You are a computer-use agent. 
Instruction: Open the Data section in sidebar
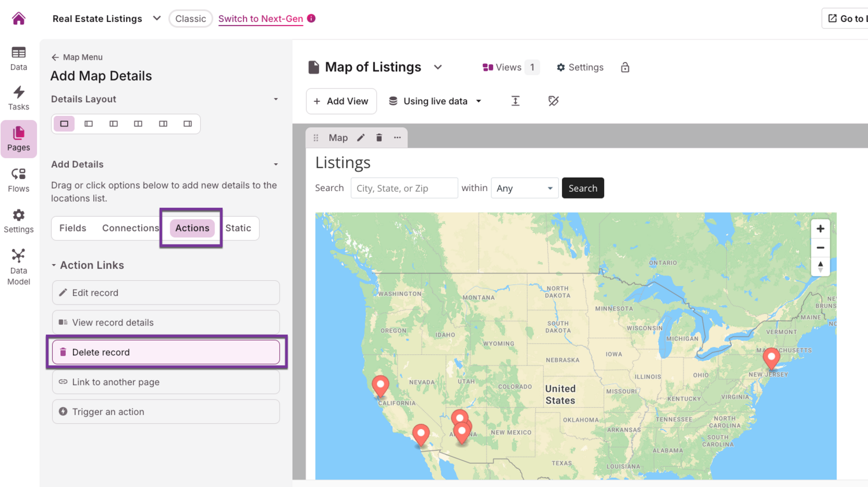[19, 58]
